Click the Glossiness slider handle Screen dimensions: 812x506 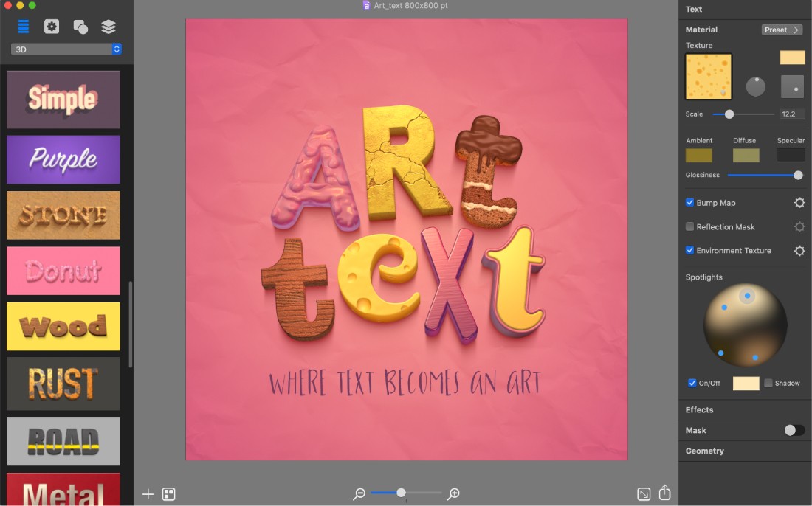tap(798, 176)
